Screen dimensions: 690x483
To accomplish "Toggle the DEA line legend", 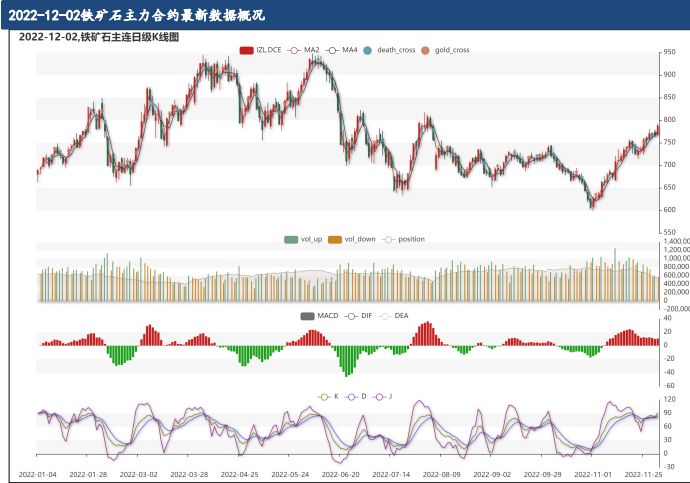I will click(385, 316).
